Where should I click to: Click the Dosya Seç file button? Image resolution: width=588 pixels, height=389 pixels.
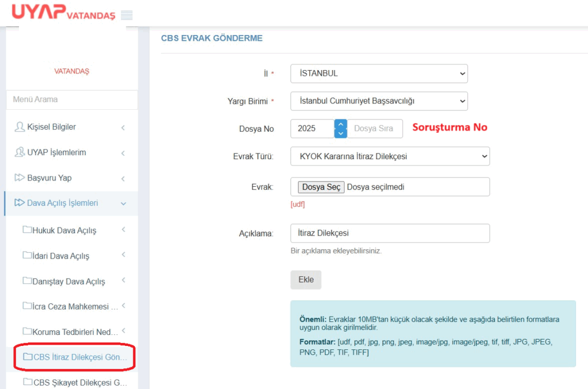pos(321,187)
